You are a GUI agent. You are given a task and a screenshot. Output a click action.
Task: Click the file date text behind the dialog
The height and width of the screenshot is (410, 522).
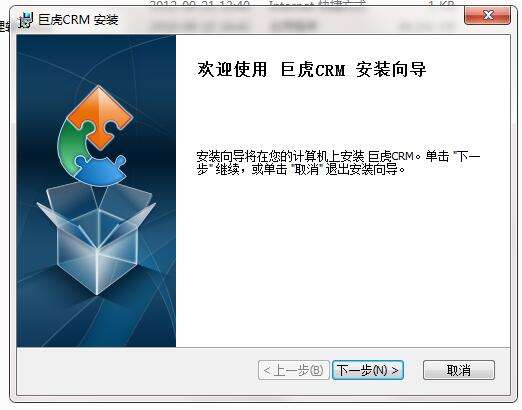[x=199, y=4]
